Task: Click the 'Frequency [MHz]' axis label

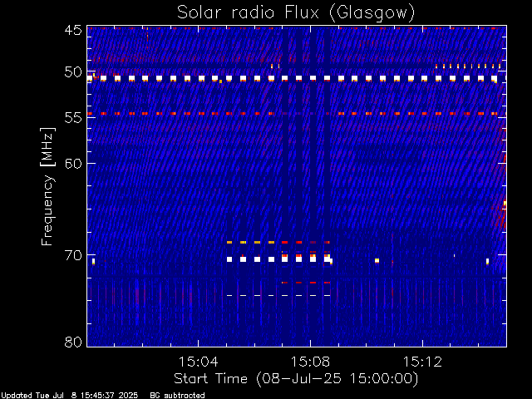Action: tap(48, 186)
